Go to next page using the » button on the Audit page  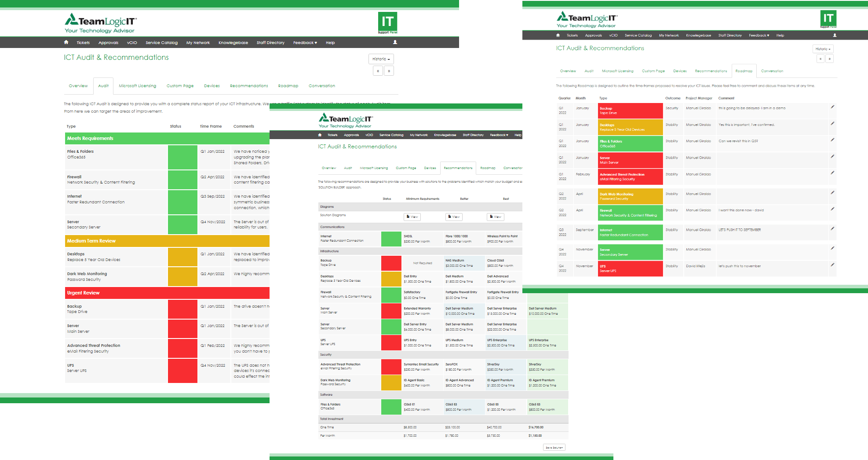[389, 71]
